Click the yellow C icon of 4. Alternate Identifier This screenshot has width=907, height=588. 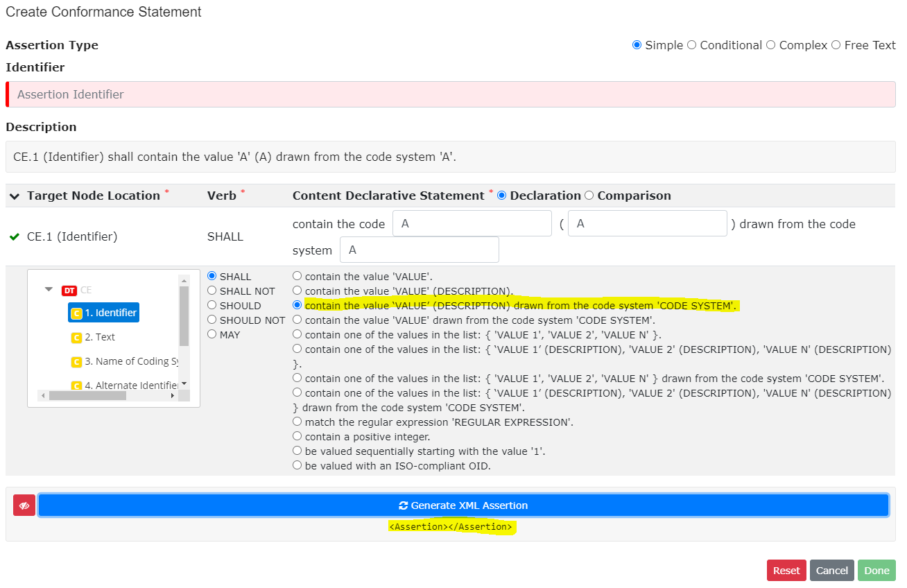click(x=77, y=386)
